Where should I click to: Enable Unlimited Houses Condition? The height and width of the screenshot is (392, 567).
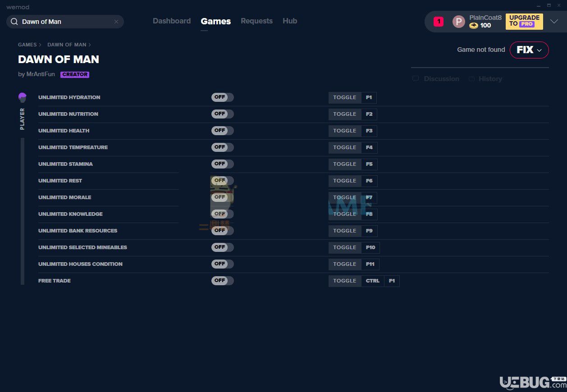(223, 264)
